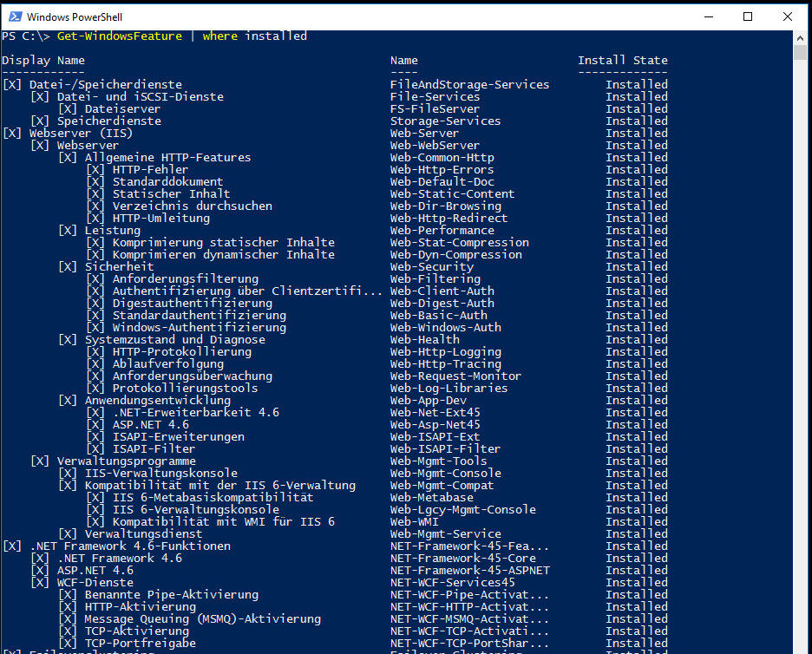The image size is (812, 654).
Task: Click 'Benannte Pipe-Aktivierung' entry
Action: 172,595
